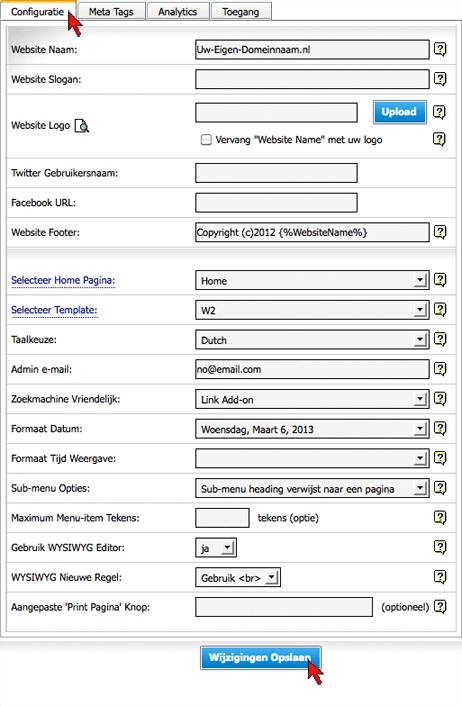This screenshot has height=706, width=462.
Task: Open help icon for WYSIWYG Nieuwe Regel
Action: click(440, 577)
